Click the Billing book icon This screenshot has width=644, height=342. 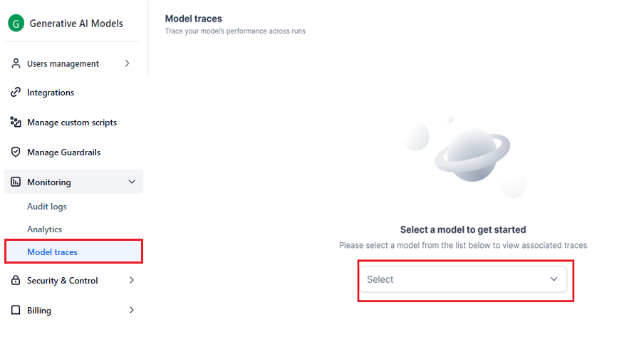point(16,311)
